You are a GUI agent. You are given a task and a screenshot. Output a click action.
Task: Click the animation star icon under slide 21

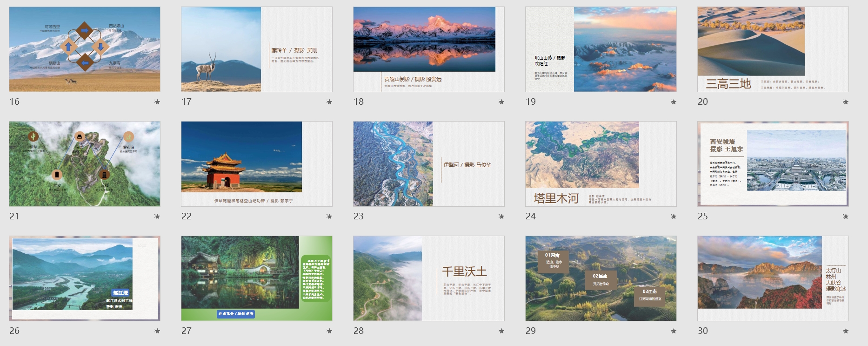click(157, 216)
